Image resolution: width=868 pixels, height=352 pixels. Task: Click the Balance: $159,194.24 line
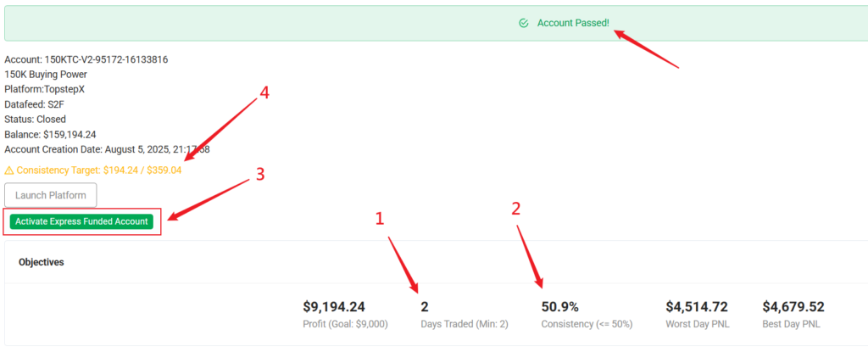(x=50, y=134)
